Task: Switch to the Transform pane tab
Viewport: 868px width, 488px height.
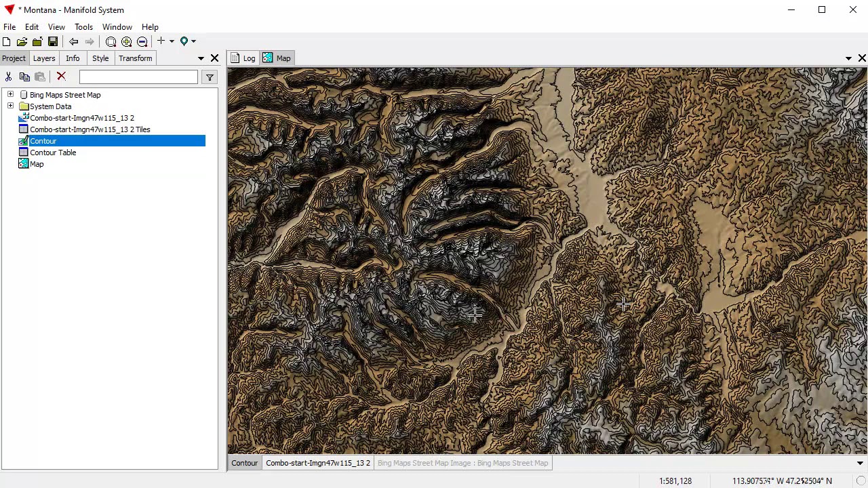Action: coord(135,58)
